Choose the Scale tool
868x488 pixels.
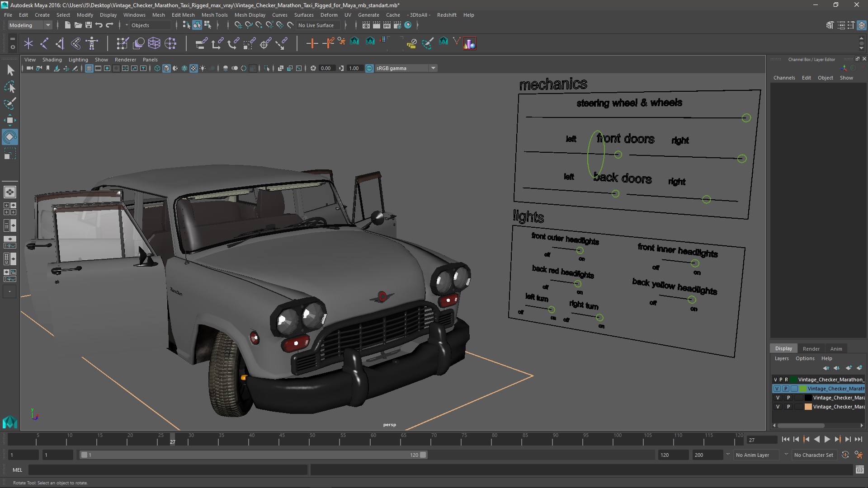click(10, 154)
